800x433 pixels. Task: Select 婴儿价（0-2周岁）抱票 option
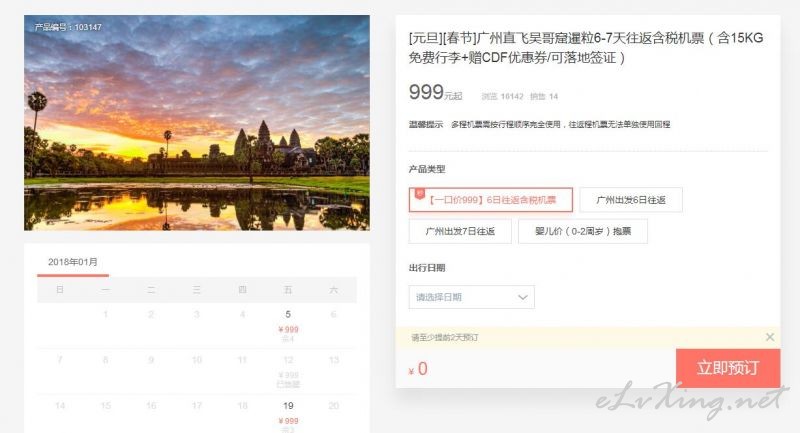583,231
